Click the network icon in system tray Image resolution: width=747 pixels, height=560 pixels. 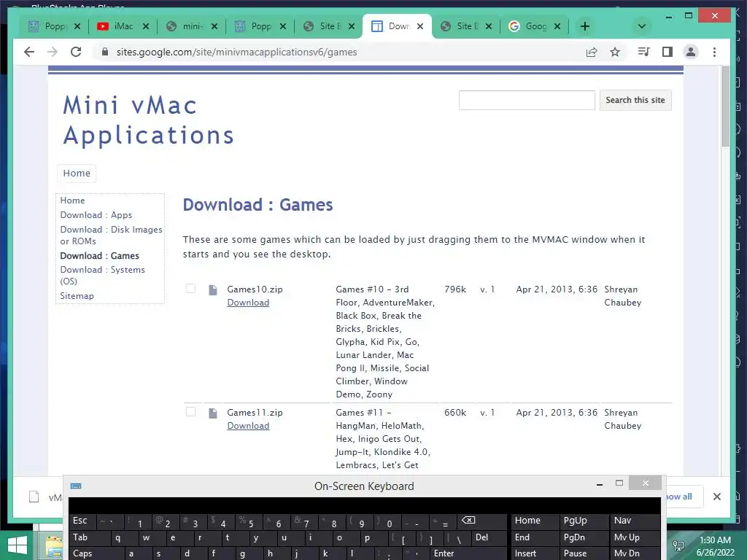[x=678, y=546]
